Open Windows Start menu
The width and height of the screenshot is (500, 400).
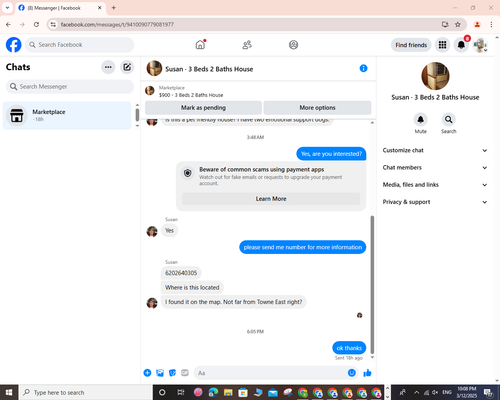pos(9,392)
